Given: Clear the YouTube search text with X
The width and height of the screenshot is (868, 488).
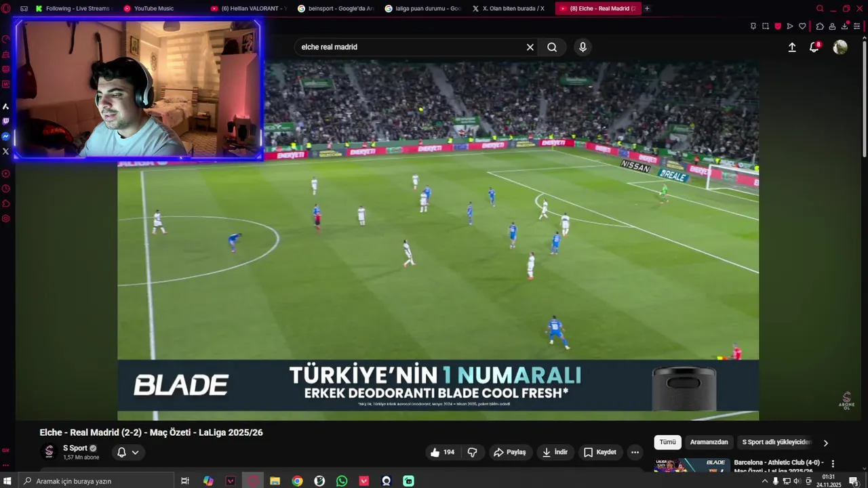Looking at the screenshot, I should (x=530, y=47).
